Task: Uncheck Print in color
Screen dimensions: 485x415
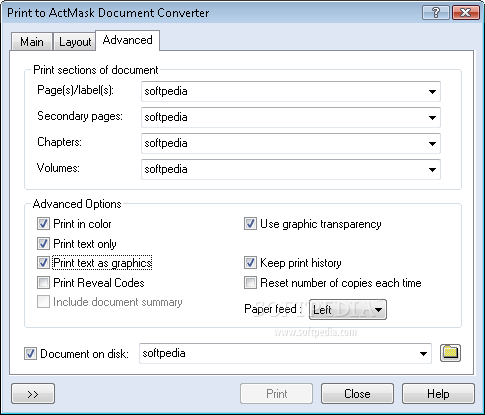Action: pyautogui.click(x=43, y=224)
